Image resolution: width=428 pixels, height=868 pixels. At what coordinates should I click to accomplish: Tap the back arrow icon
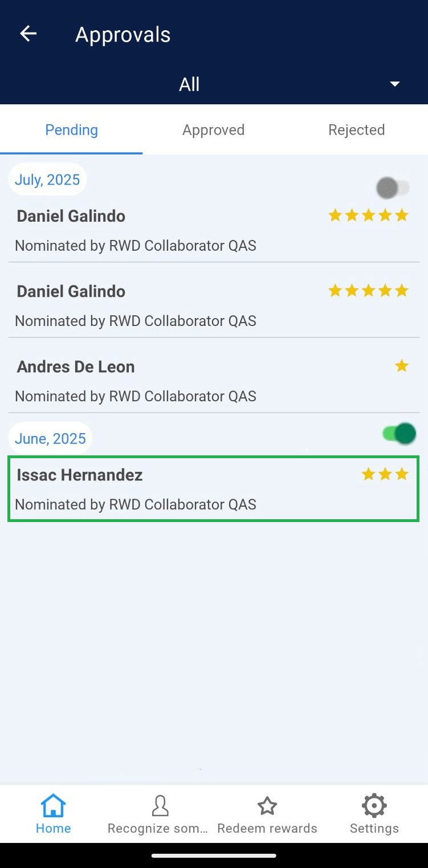tap(28, 34)
